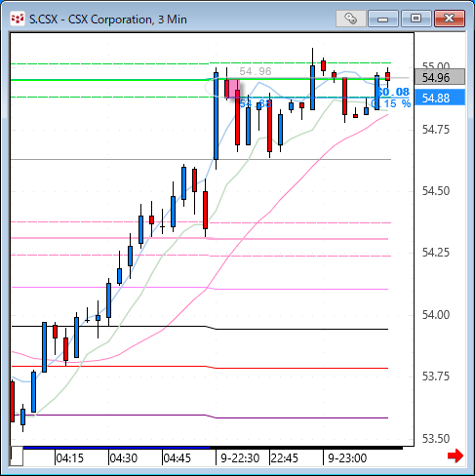Image resolution: width=475 pixels, height=476 pixels.
Task: Click the gray 54.96 last price tag
Action: click(x=440, y=77)
